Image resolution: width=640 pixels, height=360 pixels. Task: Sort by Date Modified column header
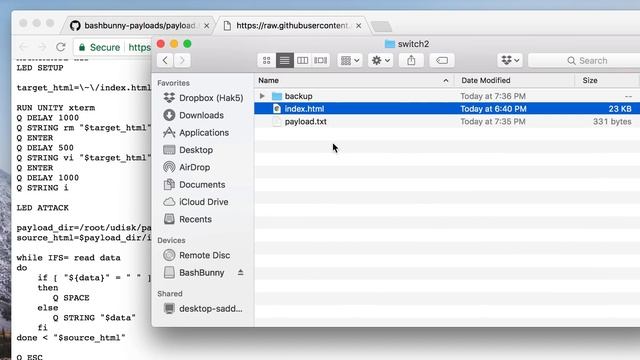click(x=514, y=80)
